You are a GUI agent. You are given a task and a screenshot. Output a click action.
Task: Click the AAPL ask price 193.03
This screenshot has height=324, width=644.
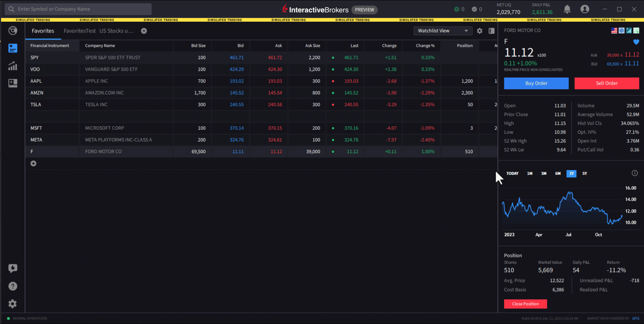(275, 81)
